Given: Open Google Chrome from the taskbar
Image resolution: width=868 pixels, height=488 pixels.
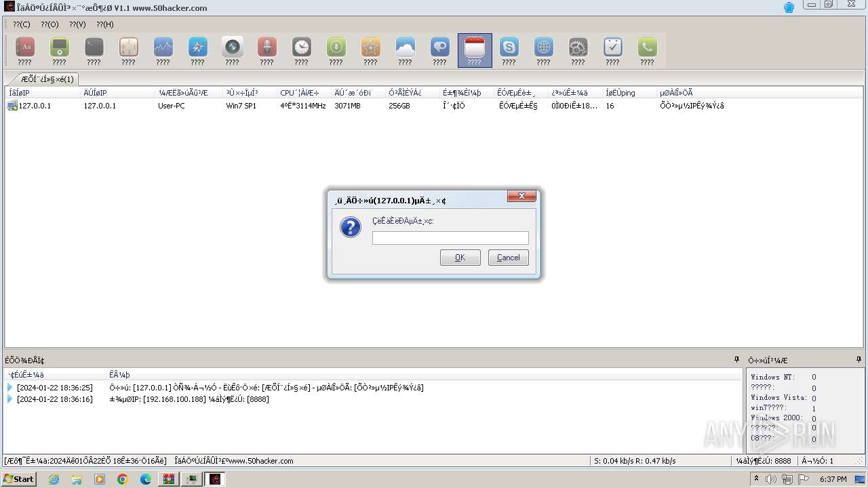Looking at the screenshot, I should pos(123,479).
